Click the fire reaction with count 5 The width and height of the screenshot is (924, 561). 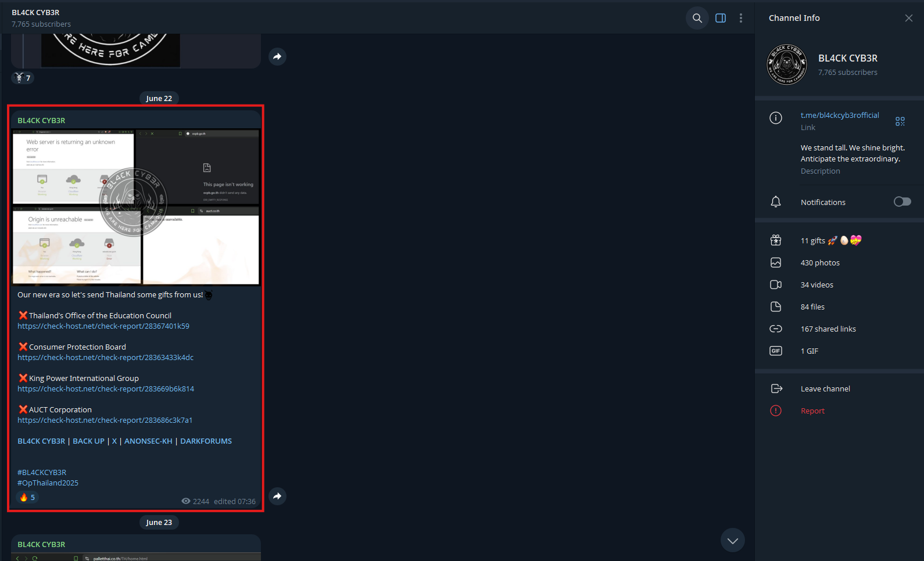(27, 497)
